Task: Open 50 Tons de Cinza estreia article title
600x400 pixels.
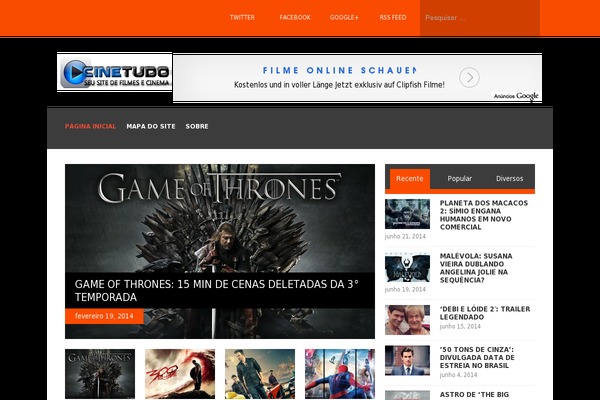Action: pyautogui.click(x=477, y=358)
